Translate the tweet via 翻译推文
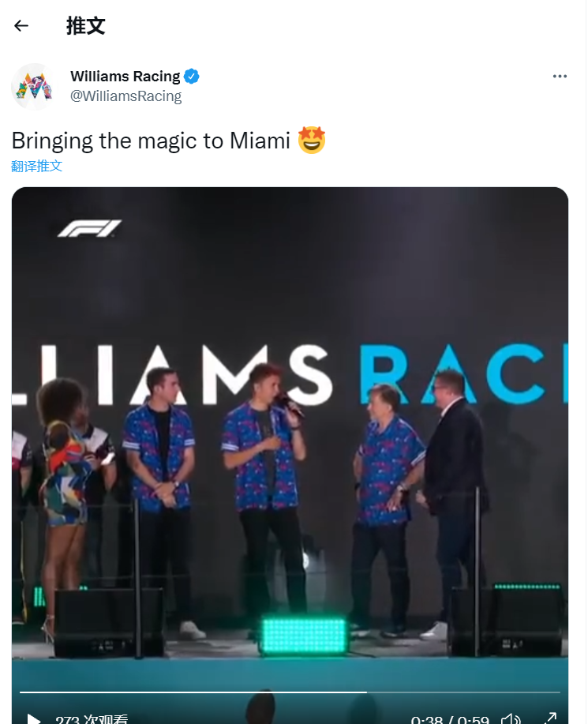Screen dimensions: 588x724 pos(36,166)
